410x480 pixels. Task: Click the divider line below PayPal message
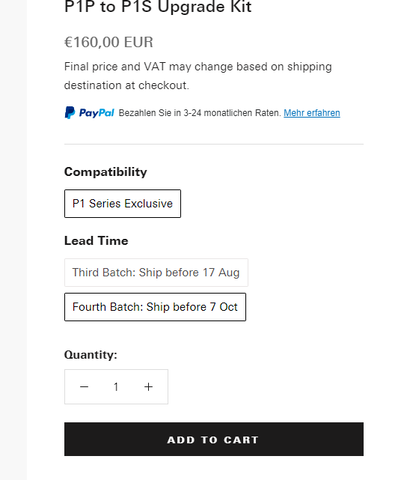214,144
